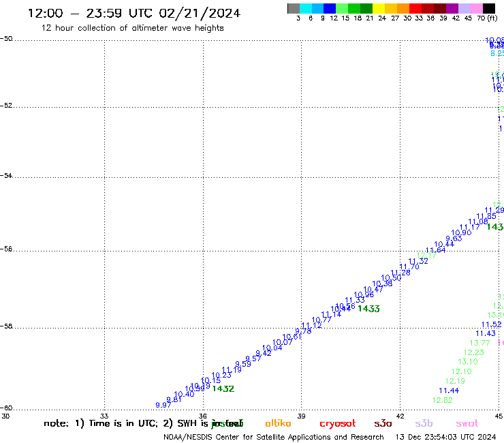Click the pink swatch beside the black one

tap(476, 8)
